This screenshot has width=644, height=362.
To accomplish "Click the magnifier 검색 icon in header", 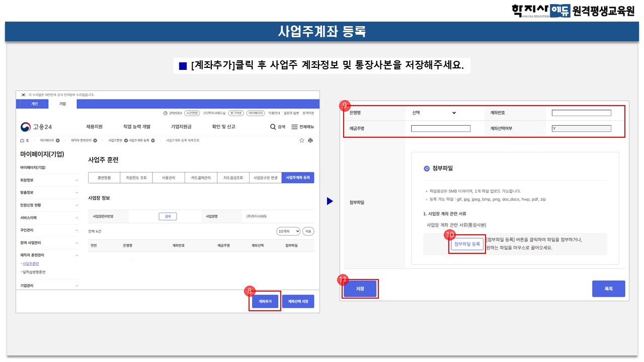I will 273,127.
